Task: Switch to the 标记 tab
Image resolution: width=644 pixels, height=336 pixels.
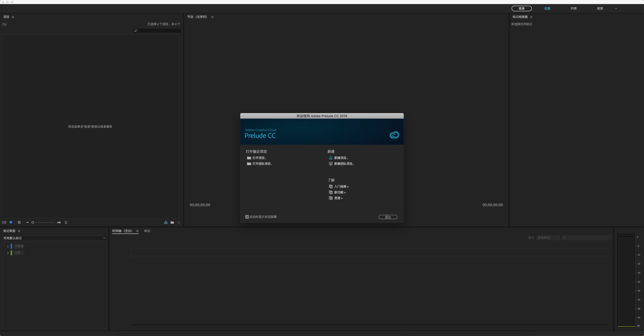Action: [147, 231]
